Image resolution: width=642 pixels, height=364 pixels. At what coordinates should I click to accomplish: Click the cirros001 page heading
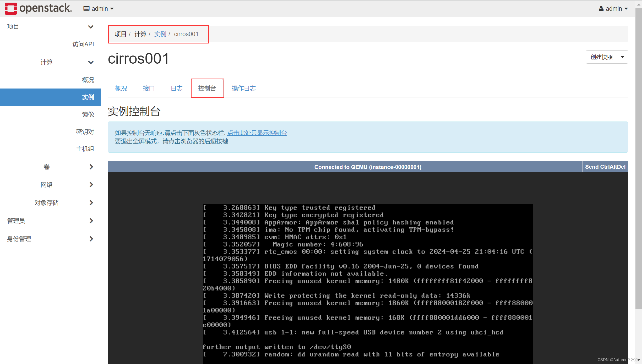click(139, 58)
